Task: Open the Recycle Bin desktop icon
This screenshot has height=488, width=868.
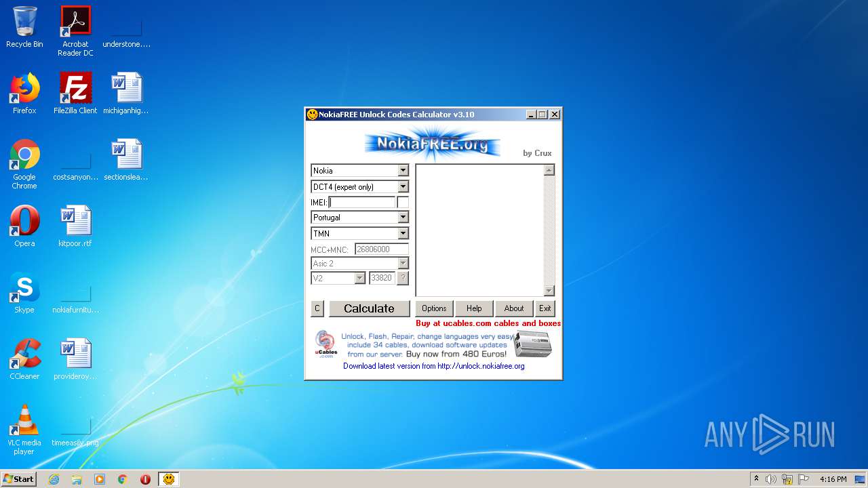Action: [x=24, y=27]
